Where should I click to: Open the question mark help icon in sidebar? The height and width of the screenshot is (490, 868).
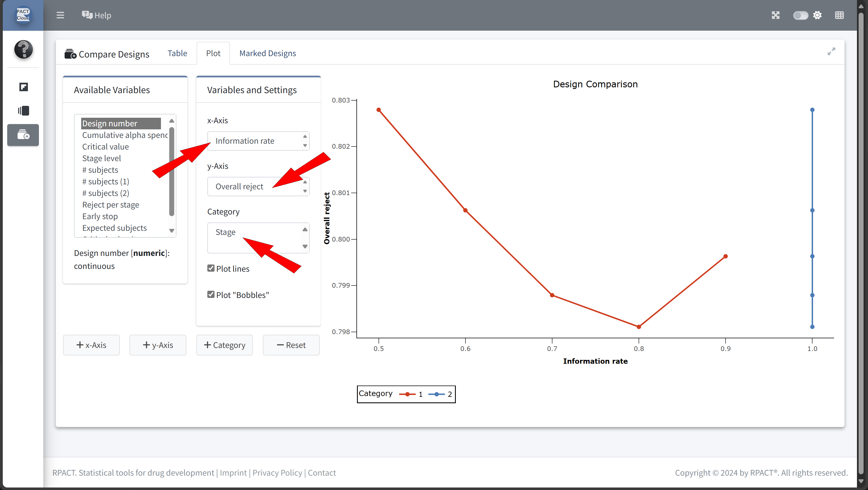click(x=23, y=49)
